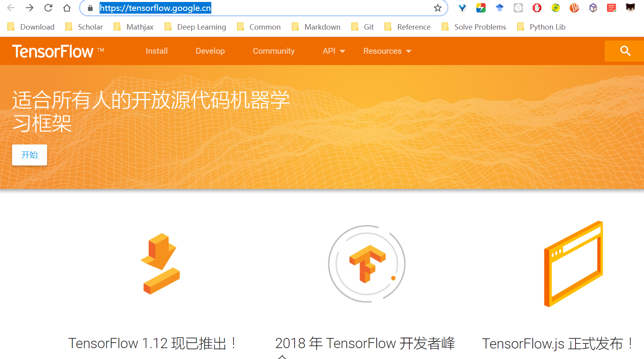Click the TensorFlow Dev Summit logo graphic

pos(367,264)
